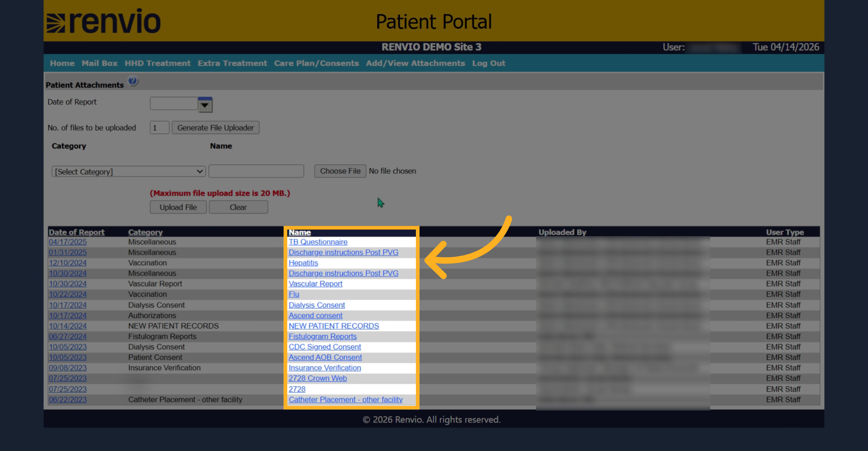Click the Date of Report input field
This screenshot has width=868, height=451.
pyautogui.click(x=174, y=103)
